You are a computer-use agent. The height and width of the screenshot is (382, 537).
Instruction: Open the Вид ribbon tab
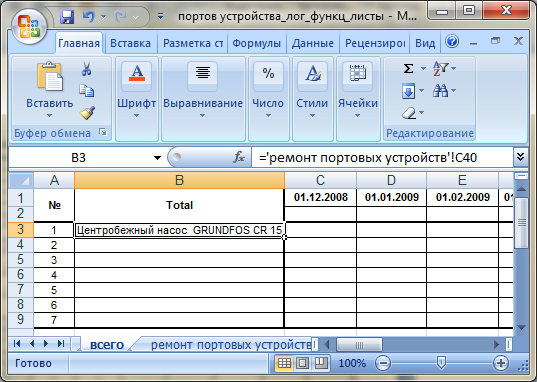(x=425, y=44)
